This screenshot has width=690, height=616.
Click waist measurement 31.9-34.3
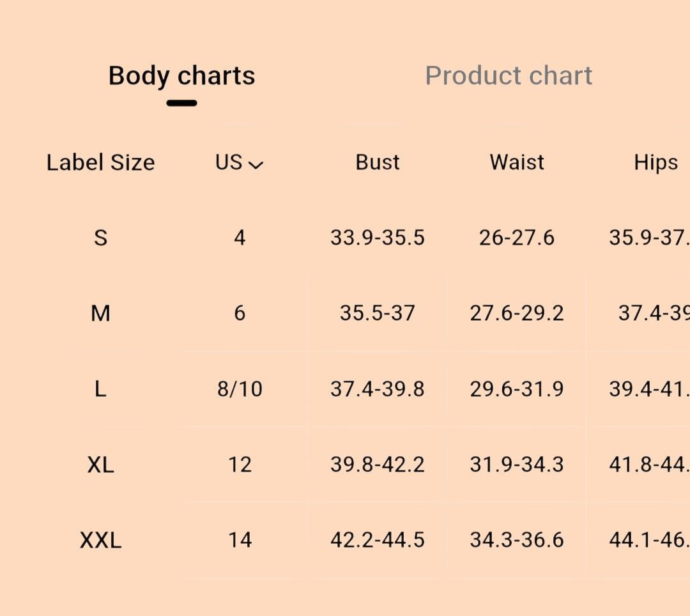517,465
